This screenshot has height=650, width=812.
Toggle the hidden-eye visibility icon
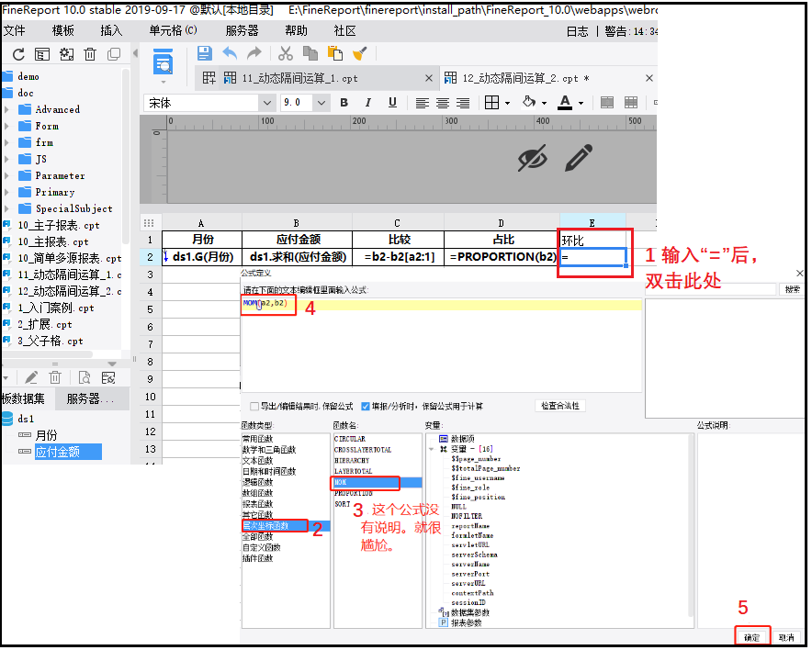533,158
